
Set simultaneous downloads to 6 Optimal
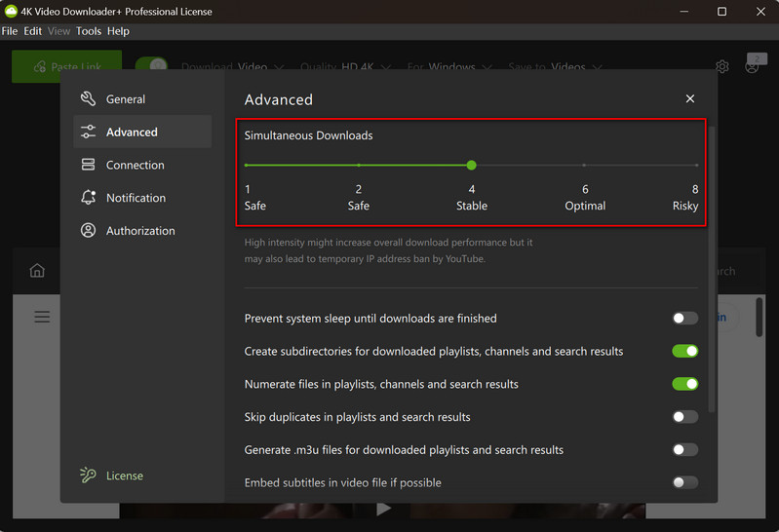pos(584,165)
